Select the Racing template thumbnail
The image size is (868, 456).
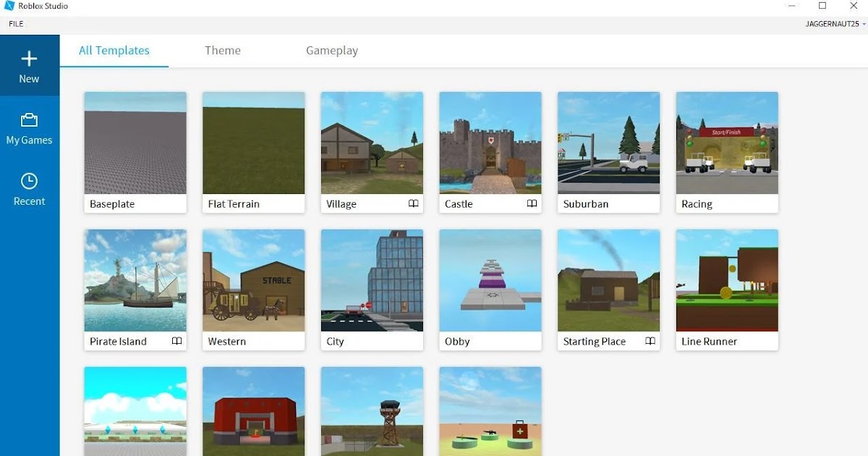pos(727,143)
